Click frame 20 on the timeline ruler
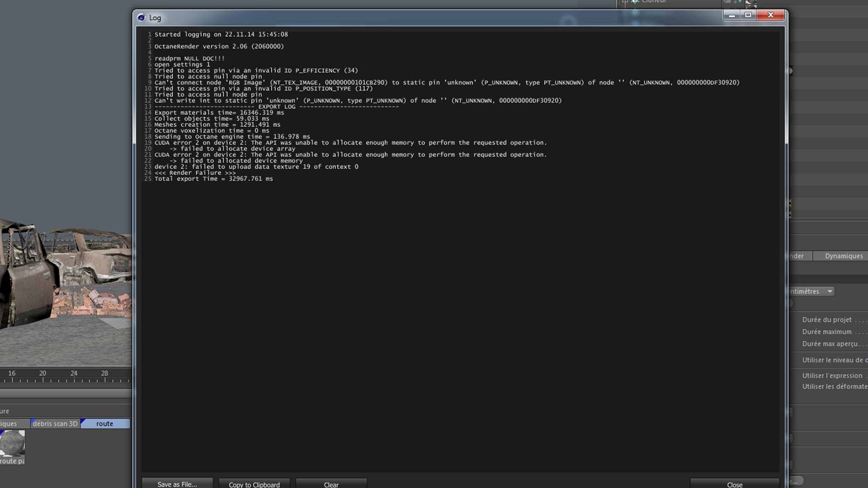This screenshot has height=488, width=868. (x=42, y=373)
